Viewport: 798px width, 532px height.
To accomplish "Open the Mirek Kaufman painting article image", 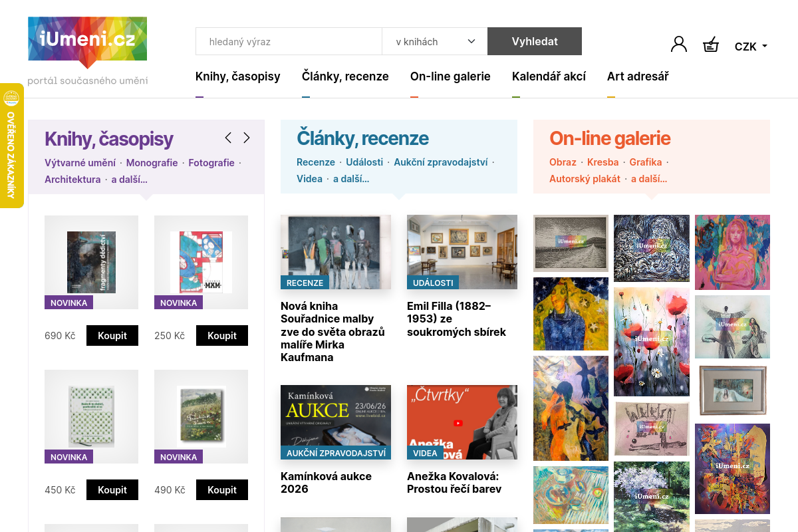I will point(336,251).
